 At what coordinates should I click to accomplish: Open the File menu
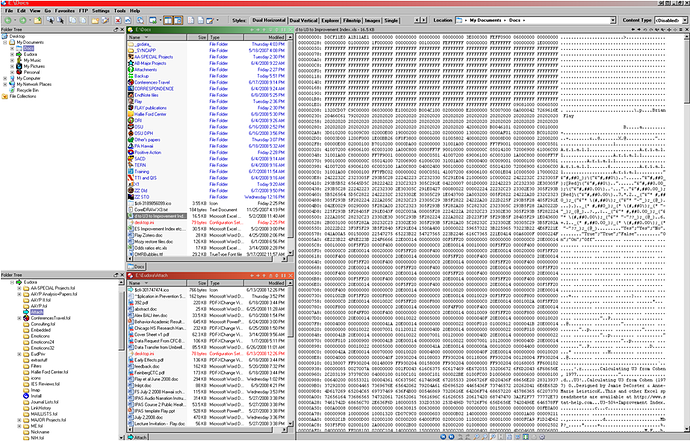pos(9,11)
